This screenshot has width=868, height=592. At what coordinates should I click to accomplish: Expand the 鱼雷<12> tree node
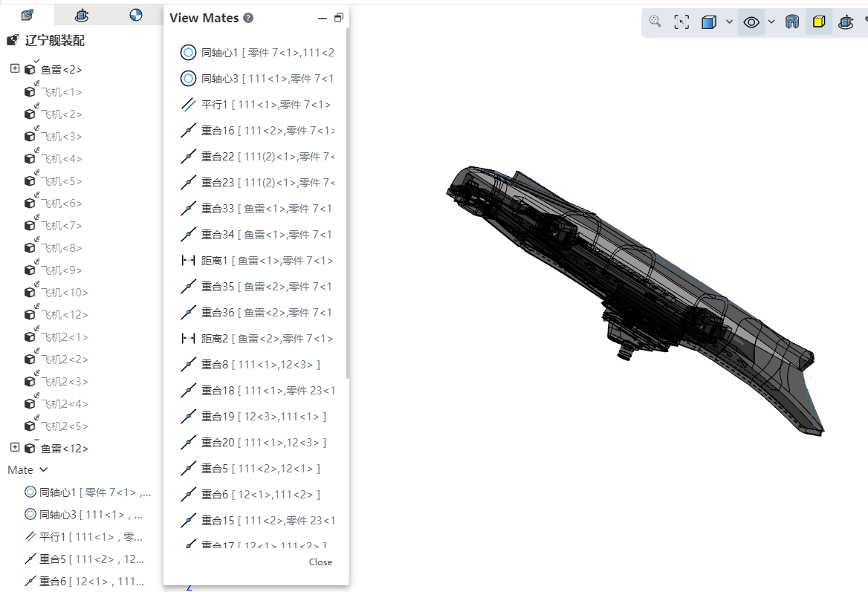tap(15, 447)
